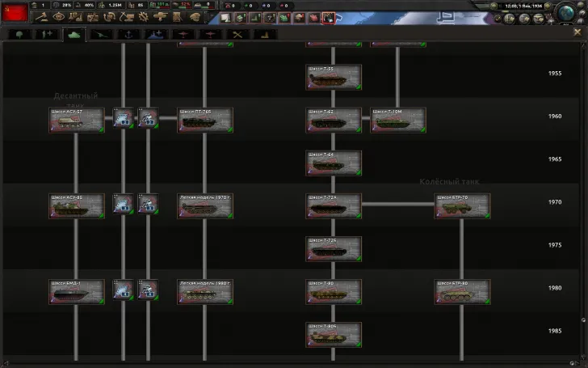
Task: Select the 1985 tank chassis technology
Action: [334, 335]
